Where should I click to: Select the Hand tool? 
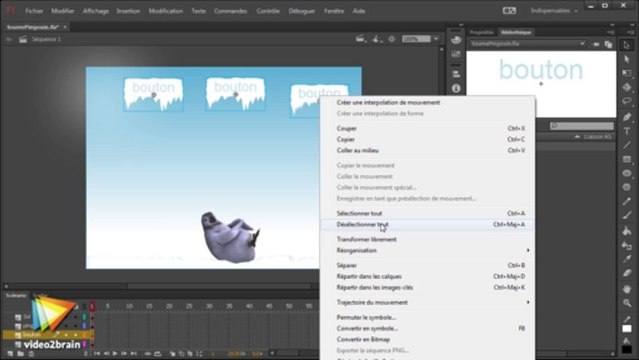(627, 289)
